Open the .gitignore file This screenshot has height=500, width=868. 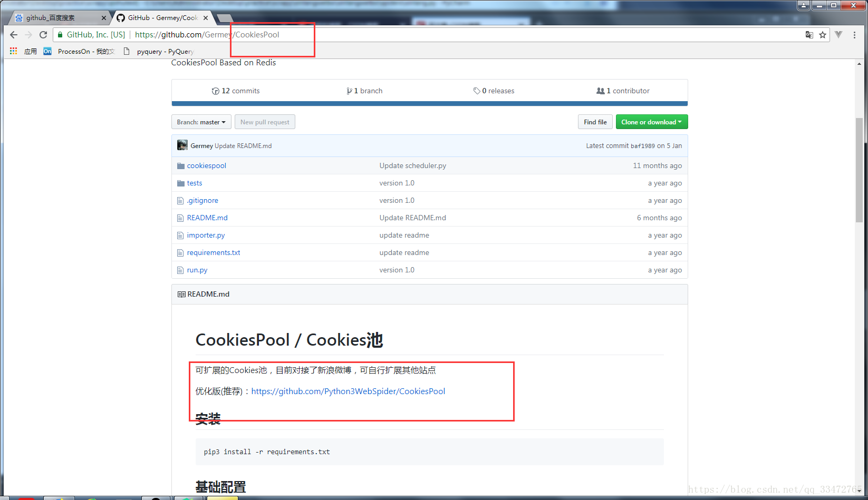[202, 200]
